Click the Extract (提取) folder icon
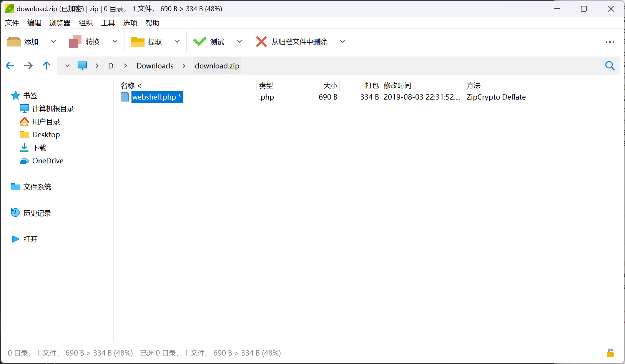The height and width of the screenshot is (364, 625). click(x=137, y=42)
